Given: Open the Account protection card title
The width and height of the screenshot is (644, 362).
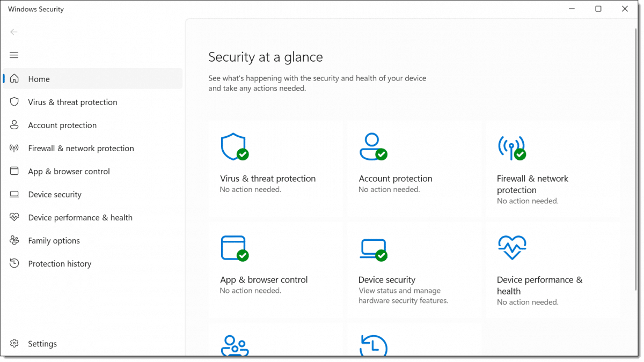Looking at the screenshot, I should (x=396, y=179).
